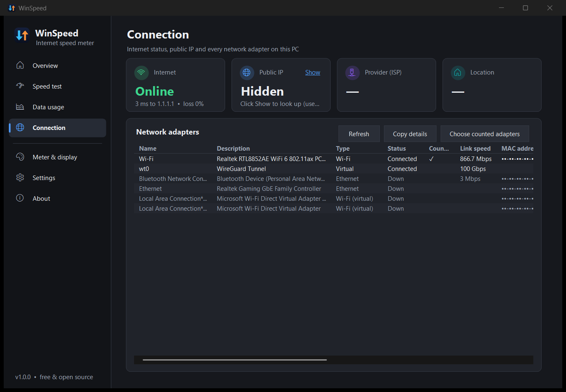Click the Meter & display palette icon
This screenshot has height=392, width=566.
[x=20, y=157]
